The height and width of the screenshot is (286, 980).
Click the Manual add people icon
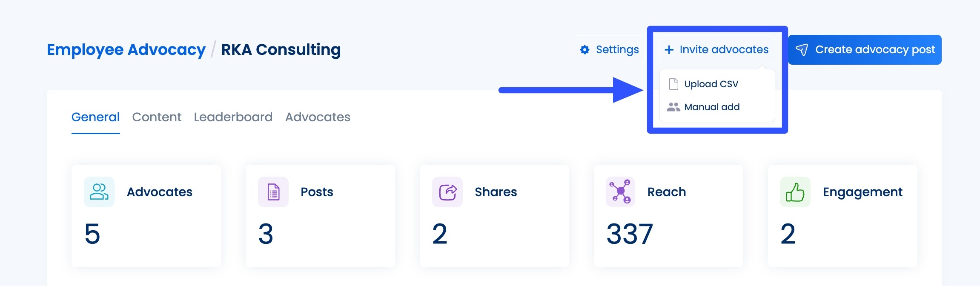tap(673, 107)
